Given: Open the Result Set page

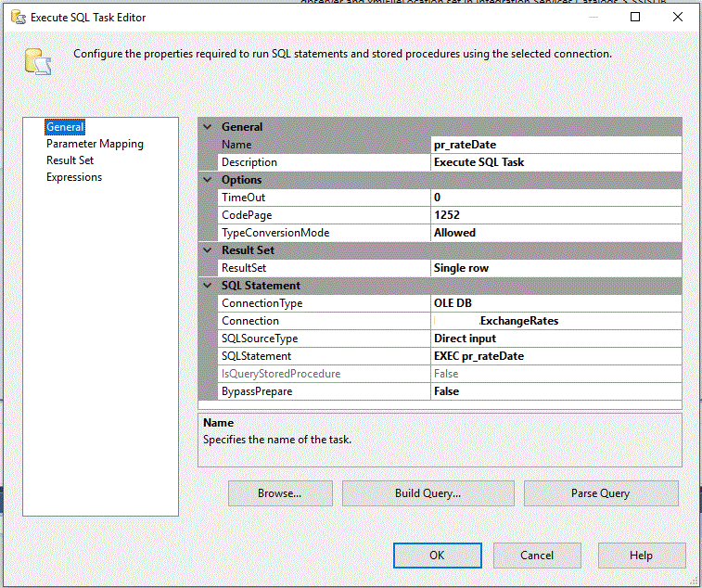Looking at the screenshot, I should coord(70,160).
